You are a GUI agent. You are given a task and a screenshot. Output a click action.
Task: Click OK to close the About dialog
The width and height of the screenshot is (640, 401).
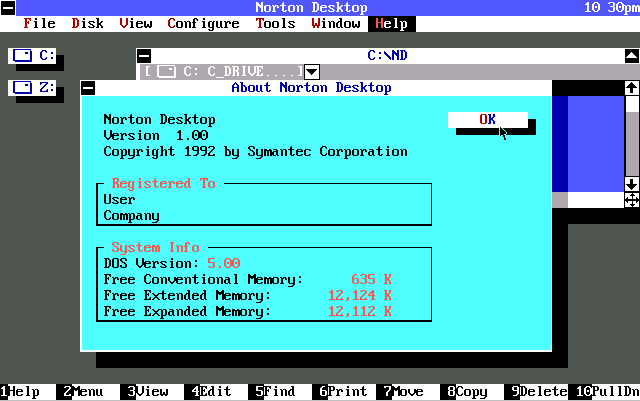point(488,120)
